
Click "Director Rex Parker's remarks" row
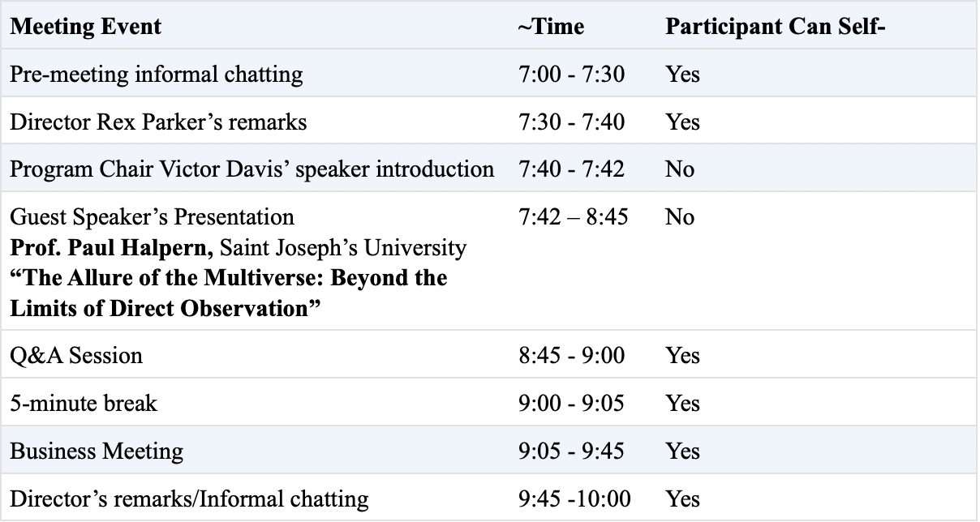coord(158,122)
